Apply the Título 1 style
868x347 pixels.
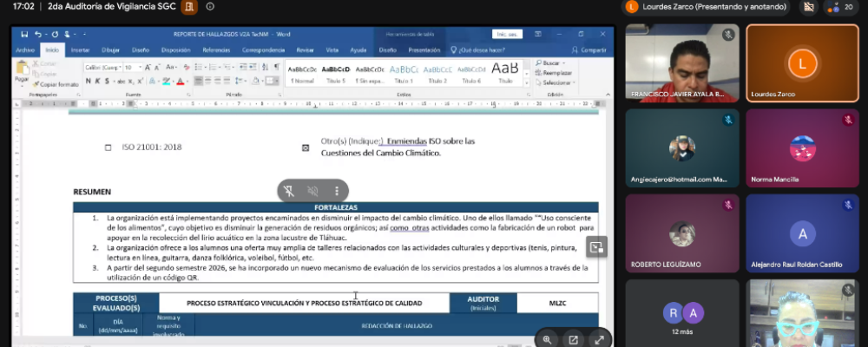[404, 74]
